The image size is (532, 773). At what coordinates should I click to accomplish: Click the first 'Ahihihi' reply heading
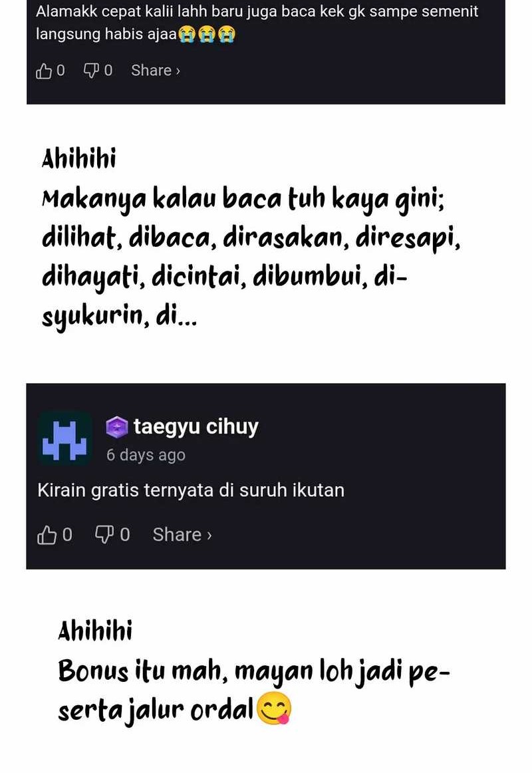[x=79, y=159]
